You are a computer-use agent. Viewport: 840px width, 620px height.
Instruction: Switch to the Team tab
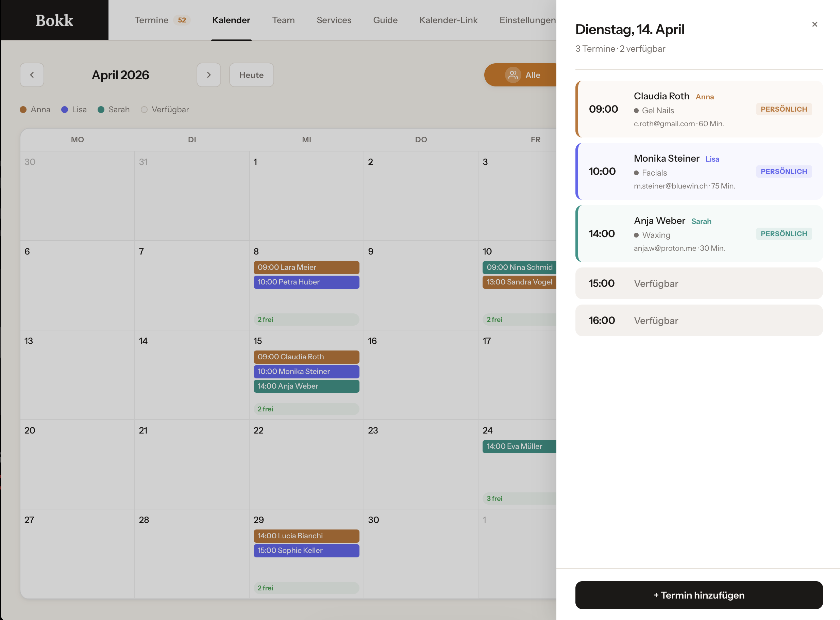click(x=283, y=20)
